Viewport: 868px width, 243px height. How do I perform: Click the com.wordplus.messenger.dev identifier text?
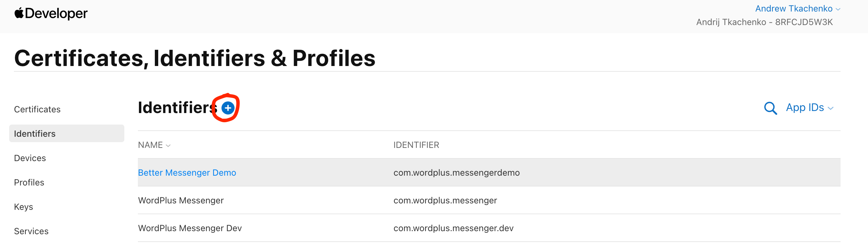tap(453, 228)
